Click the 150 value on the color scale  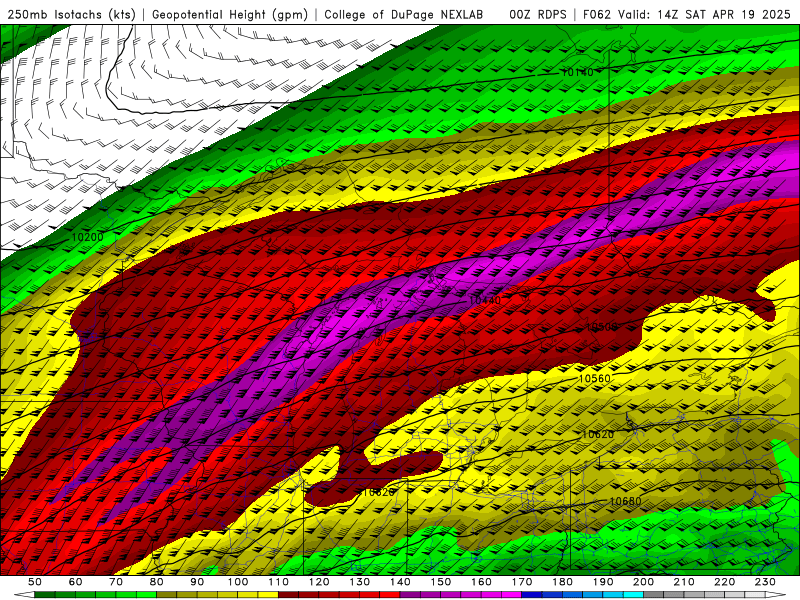(441, 582)
